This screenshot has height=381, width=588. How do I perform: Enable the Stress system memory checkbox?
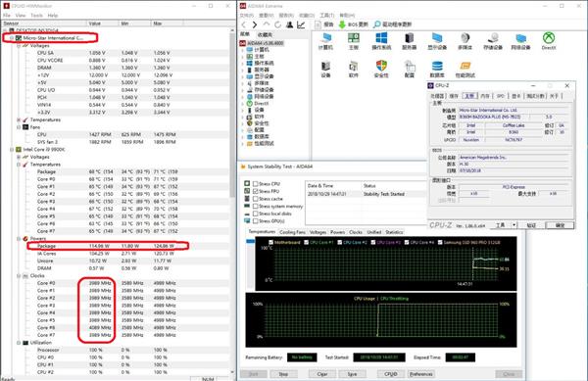click(x=256, y=206)
